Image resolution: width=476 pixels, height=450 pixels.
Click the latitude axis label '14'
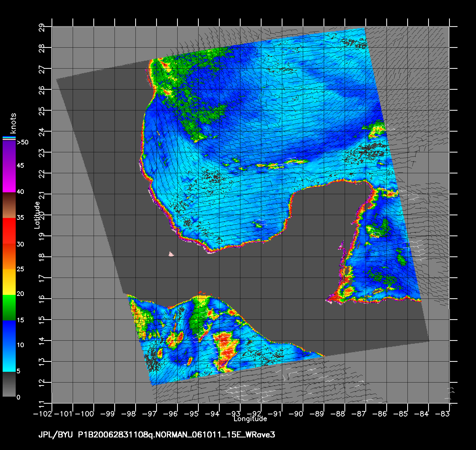pos(42,341)
